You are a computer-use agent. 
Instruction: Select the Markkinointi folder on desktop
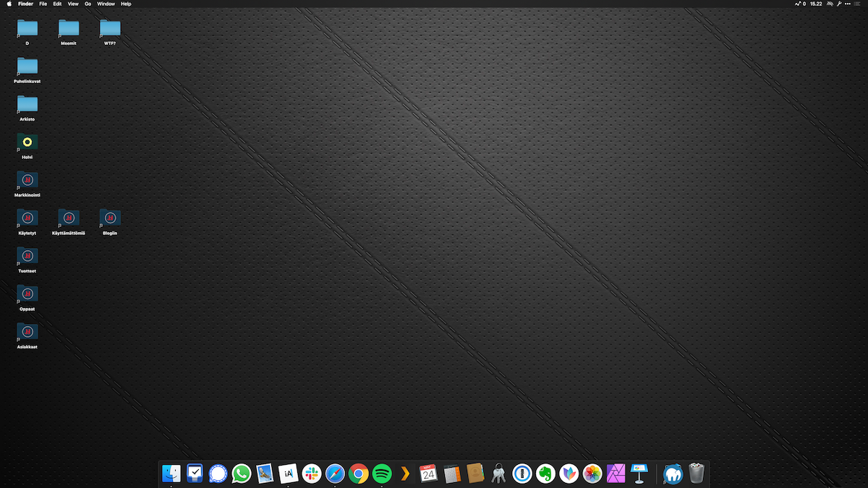(x=27, y=184)
